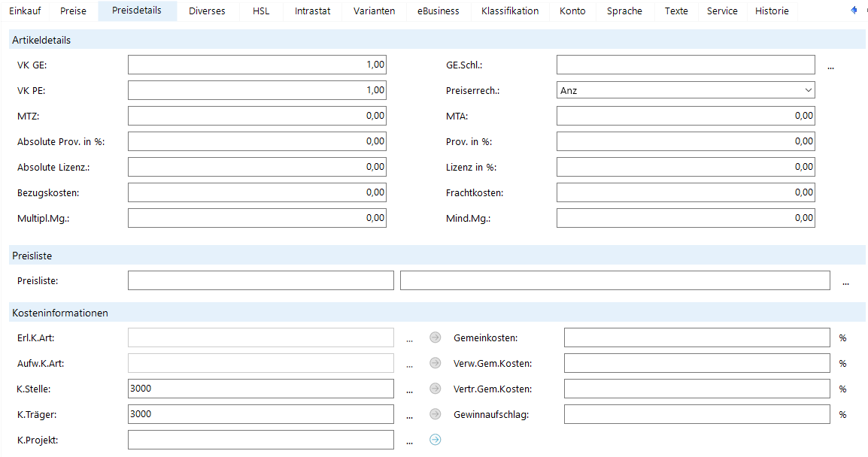Click the Preisliste description field
This screenshot has height=457, width=868.
point(615,280)
